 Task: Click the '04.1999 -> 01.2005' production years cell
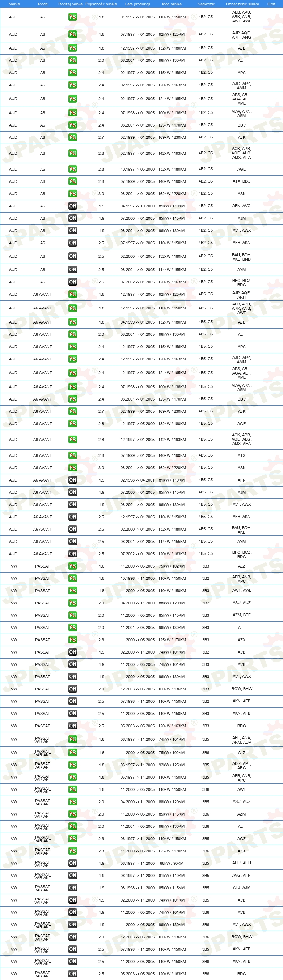138,322
